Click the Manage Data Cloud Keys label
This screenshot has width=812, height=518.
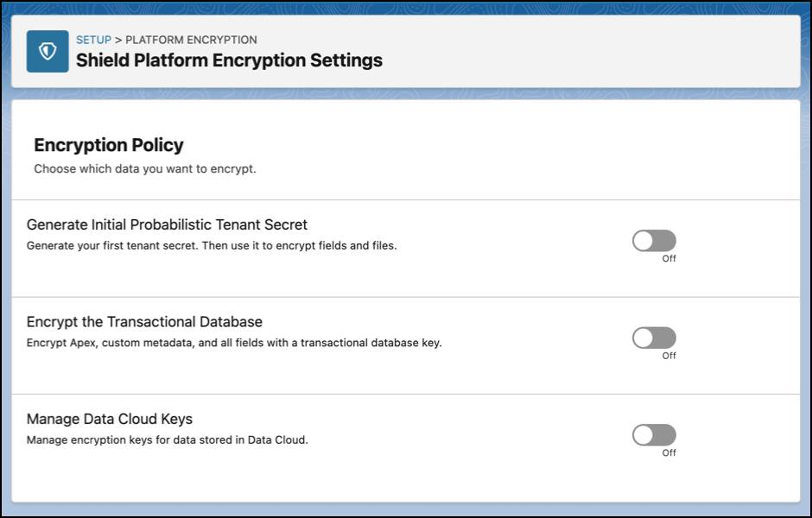click(x=109, y=420)
